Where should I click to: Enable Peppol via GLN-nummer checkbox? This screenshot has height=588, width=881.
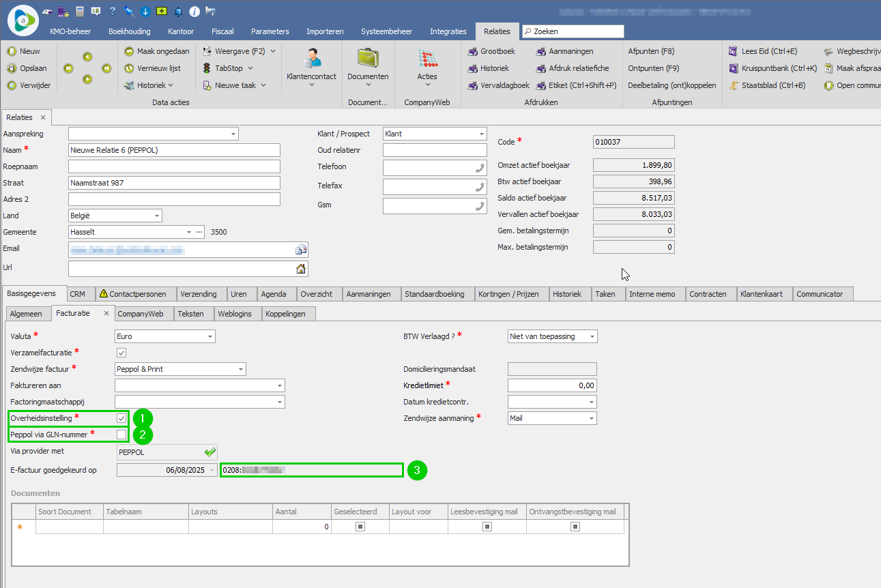[x=121, y=435]
